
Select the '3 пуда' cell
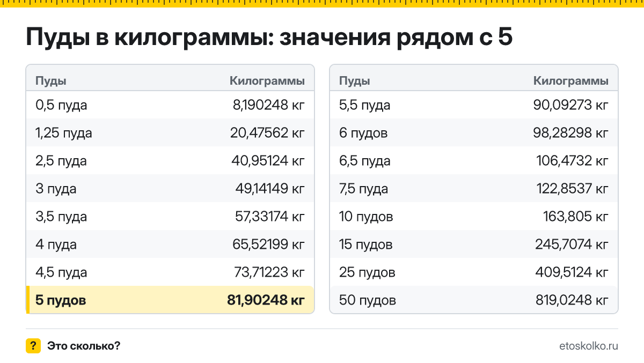click(56, 189)
